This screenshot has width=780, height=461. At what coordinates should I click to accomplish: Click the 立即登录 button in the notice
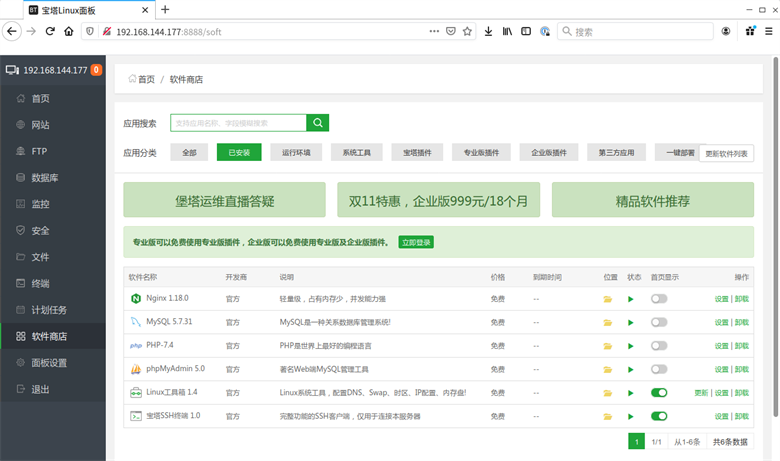(x=416, y=242)
